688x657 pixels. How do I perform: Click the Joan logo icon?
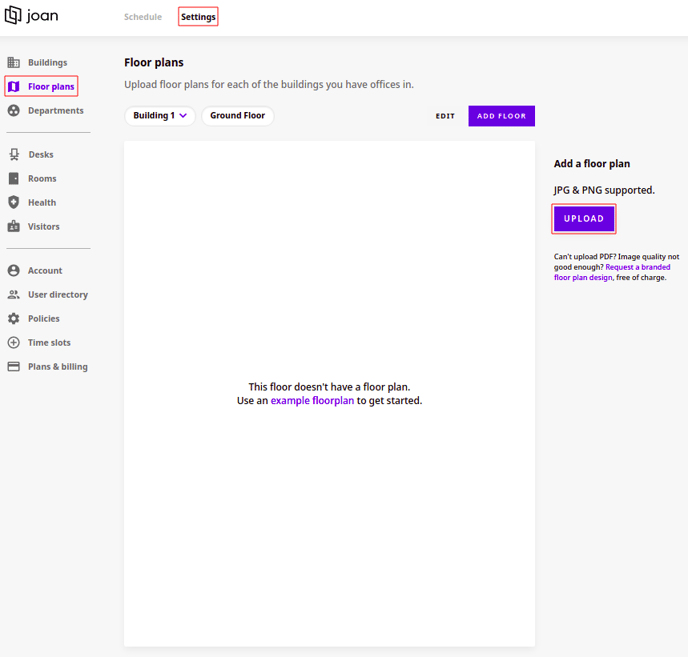coord(13,15)
